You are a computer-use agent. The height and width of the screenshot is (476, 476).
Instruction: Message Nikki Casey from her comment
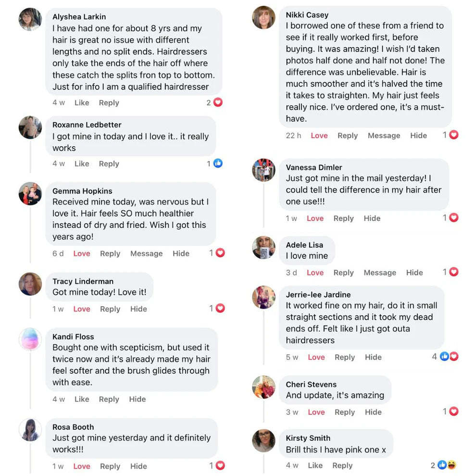point(384,136)
